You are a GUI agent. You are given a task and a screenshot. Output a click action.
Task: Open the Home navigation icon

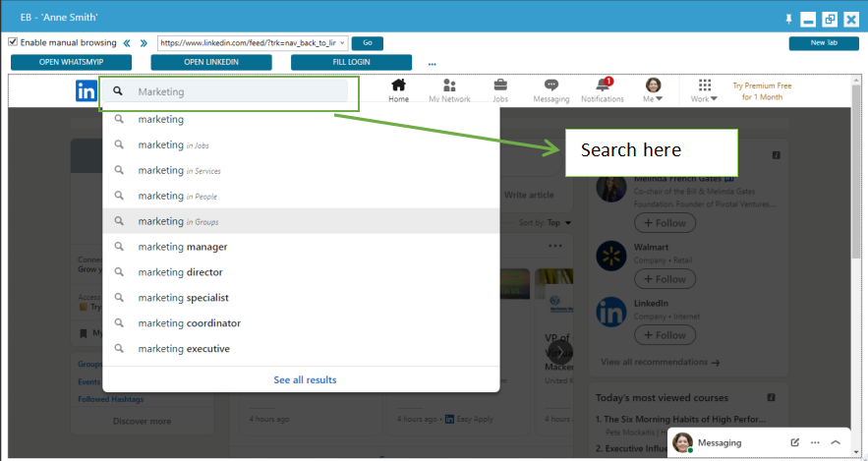(398, 90)
